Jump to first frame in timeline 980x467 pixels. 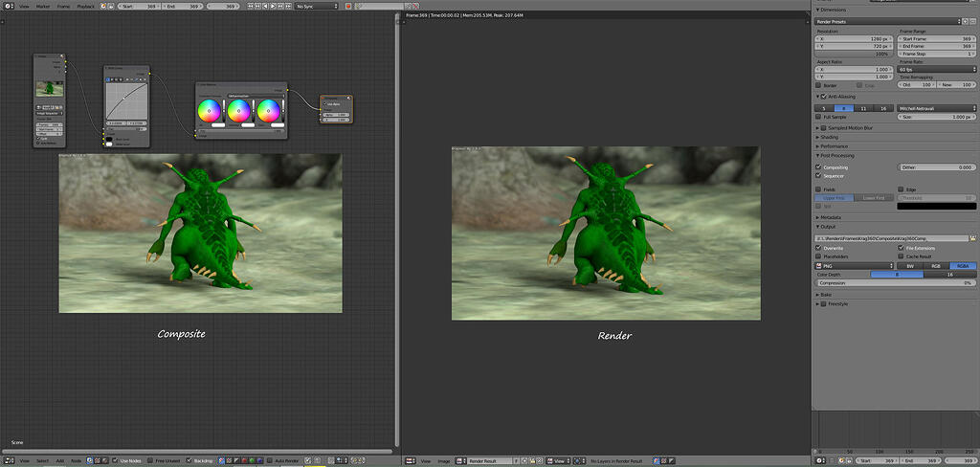250,6
